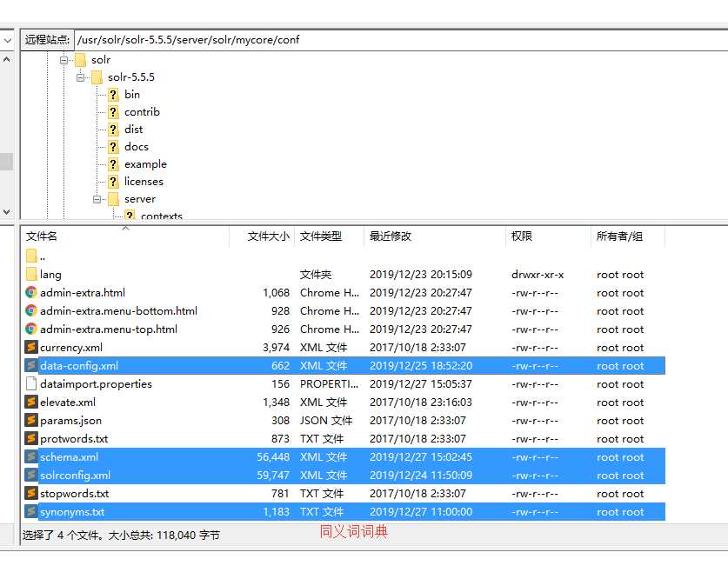728x579 pixels.
Task: Click size value 56,448 of schema.xml
Action: pos(273,457)
